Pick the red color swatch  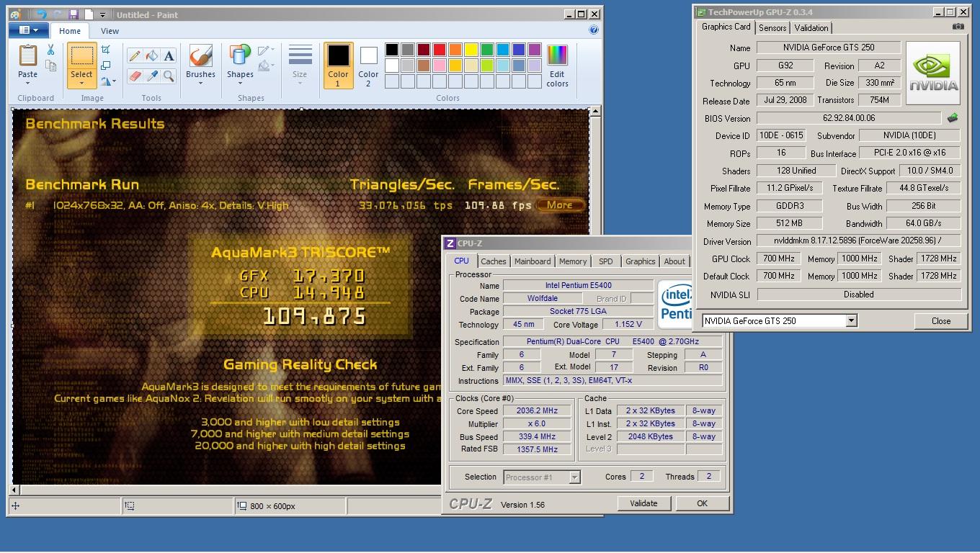point(439,50)
